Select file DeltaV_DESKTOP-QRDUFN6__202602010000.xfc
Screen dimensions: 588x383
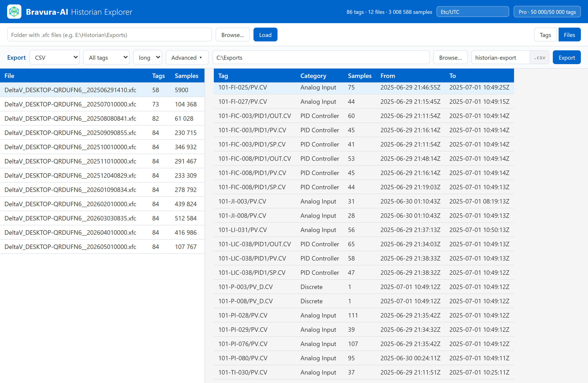click(x=102, y=204)
